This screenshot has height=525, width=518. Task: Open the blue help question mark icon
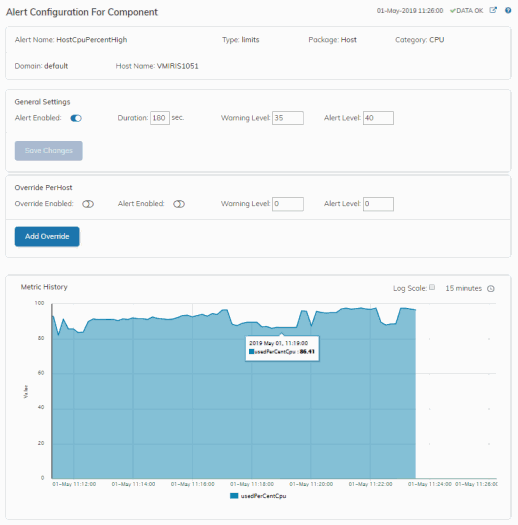[508, 10]
